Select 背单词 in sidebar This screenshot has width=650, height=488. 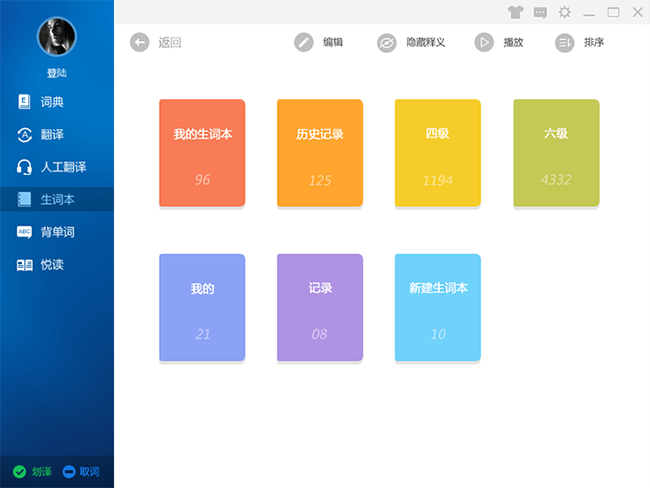(57, 232)
